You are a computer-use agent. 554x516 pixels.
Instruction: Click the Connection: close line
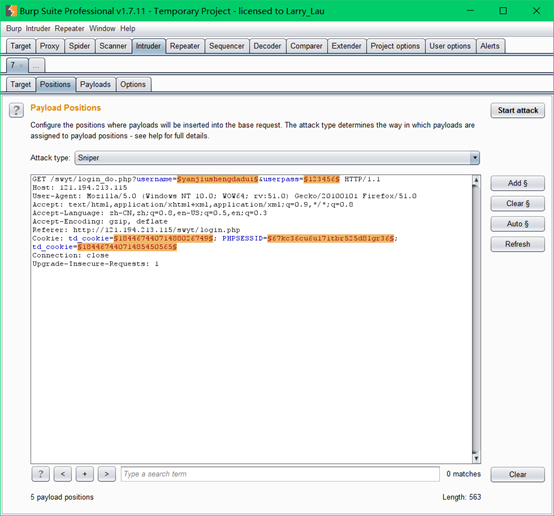[71, 256]
